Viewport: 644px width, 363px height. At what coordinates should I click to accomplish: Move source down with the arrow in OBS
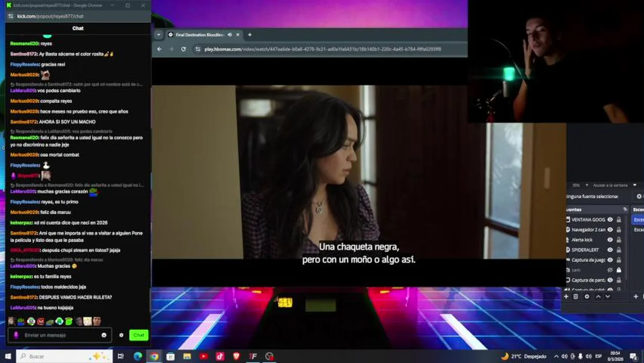(607, 296)
